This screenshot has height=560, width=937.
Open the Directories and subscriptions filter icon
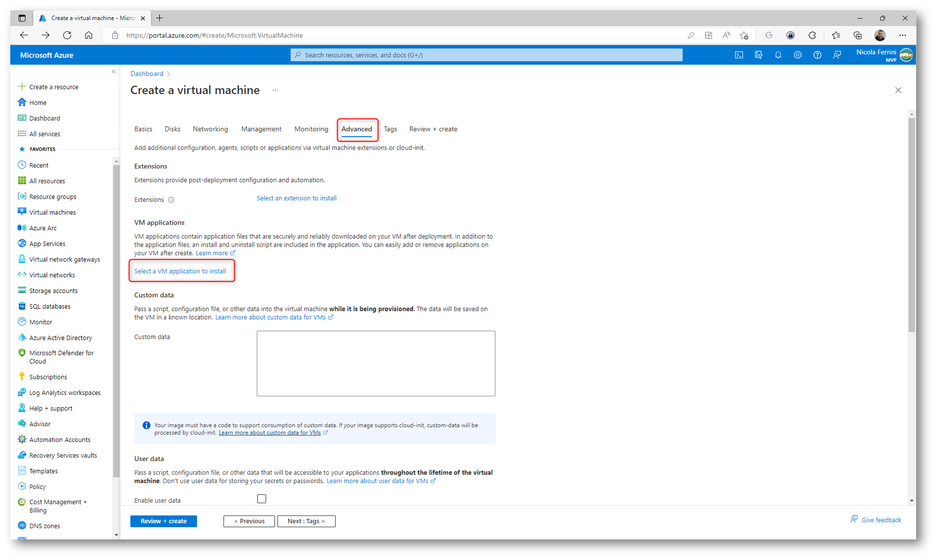coord(758,55)
